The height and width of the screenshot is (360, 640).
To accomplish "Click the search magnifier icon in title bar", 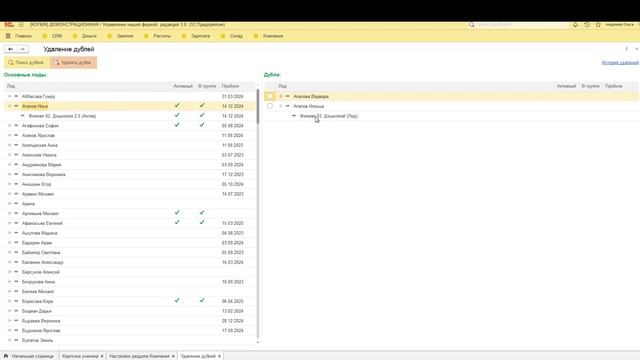I will point(471,25).
